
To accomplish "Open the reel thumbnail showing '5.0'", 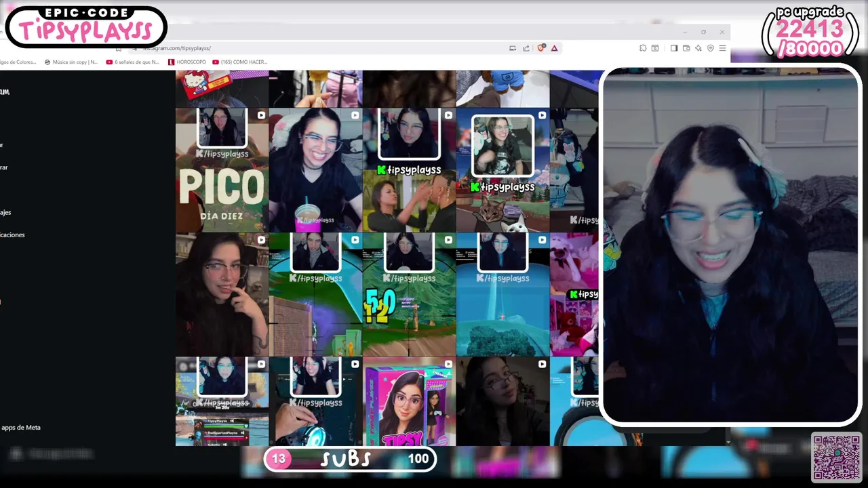I will coord(409,294).
